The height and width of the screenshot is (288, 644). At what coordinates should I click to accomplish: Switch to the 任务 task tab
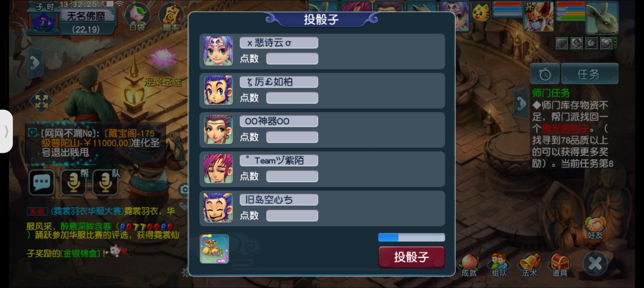coord(589,74)
